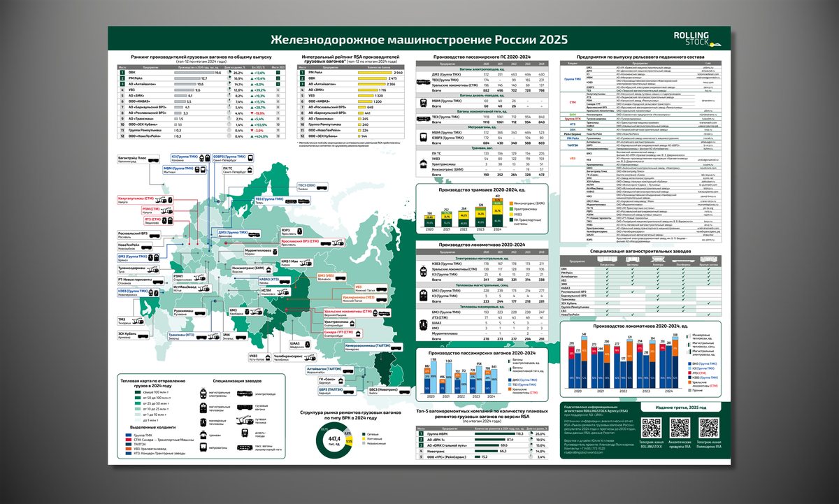
Task: Click the Сетевые donut legend swatch
Action: 364,434
